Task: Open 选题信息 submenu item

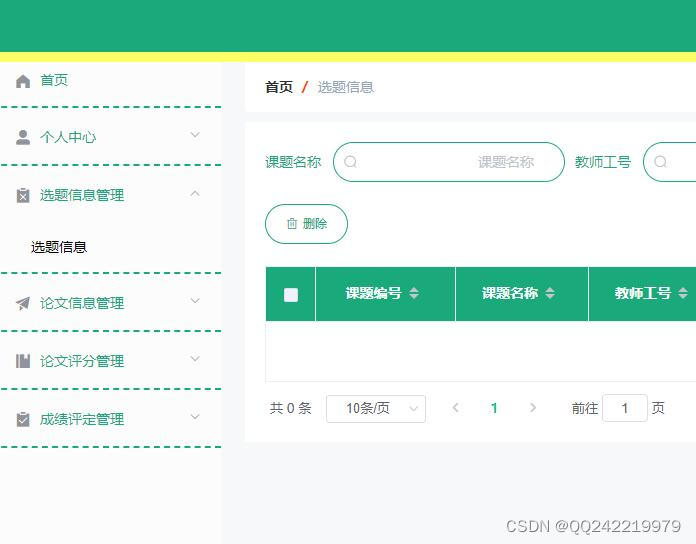Action: 59,247
